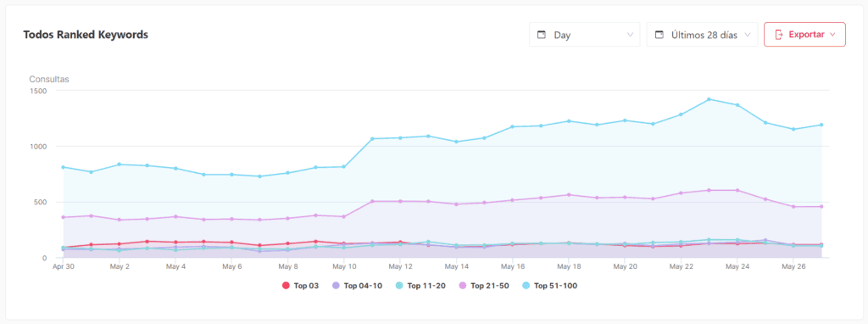This screenshot has height=324, width=868.
Task: Toggle the Top 03 series in the legend
Action: [x=301, y=286]
